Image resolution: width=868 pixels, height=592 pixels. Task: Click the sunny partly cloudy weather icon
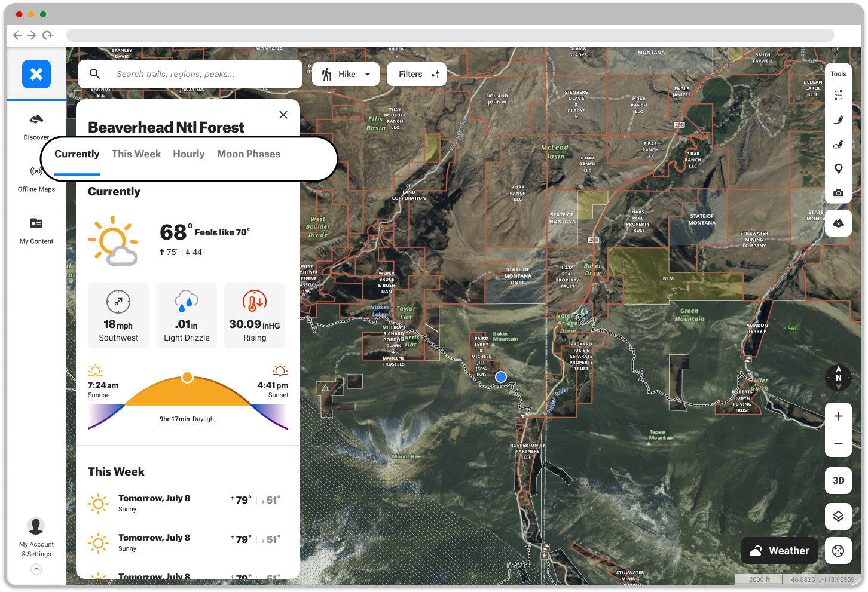coord(114,241)
